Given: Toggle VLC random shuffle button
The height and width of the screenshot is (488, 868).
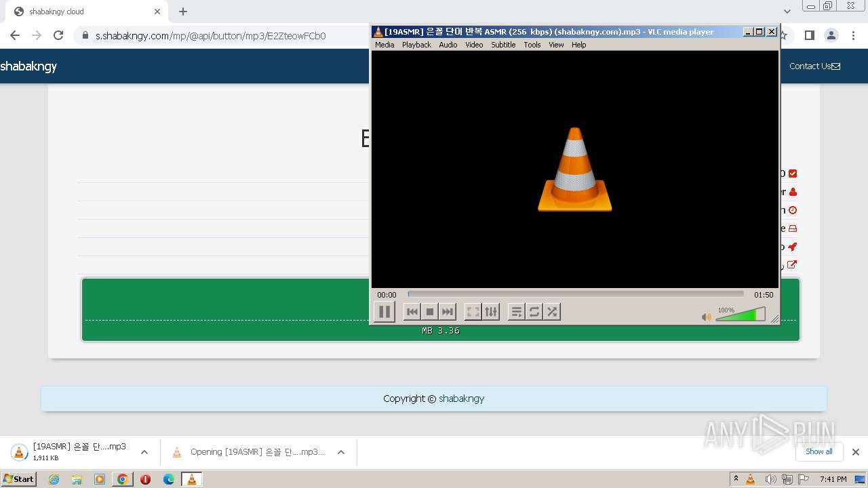Looking at the screenshot, I should [552, 312].
